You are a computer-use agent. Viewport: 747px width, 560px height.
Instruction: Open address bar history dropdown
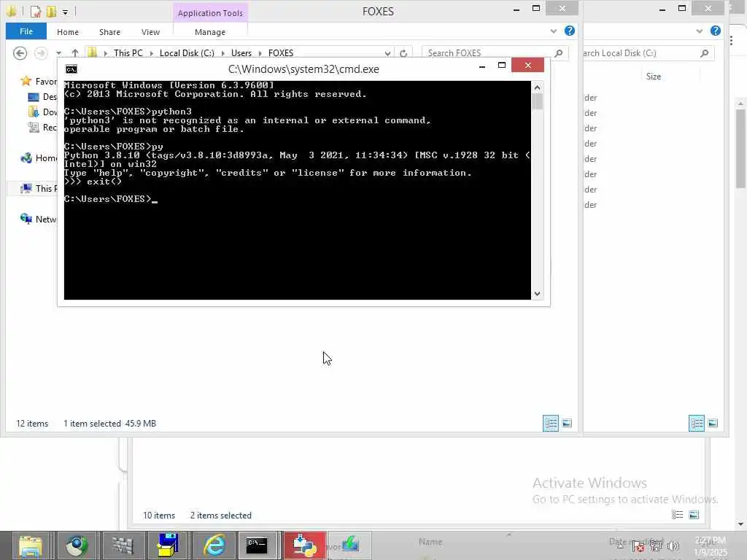point(387,53)
